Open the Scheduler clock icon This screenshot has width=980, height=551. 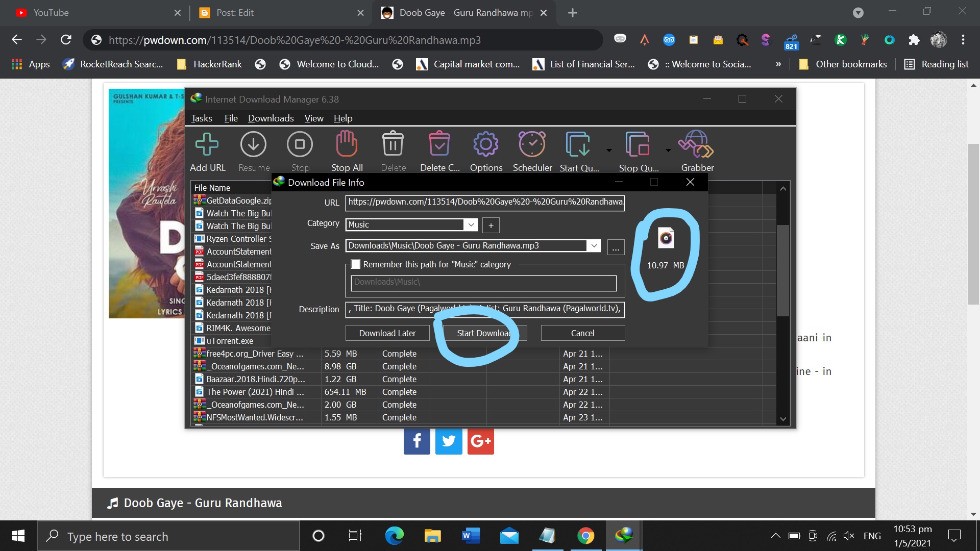pyautogui.click(x=532, y=145)
